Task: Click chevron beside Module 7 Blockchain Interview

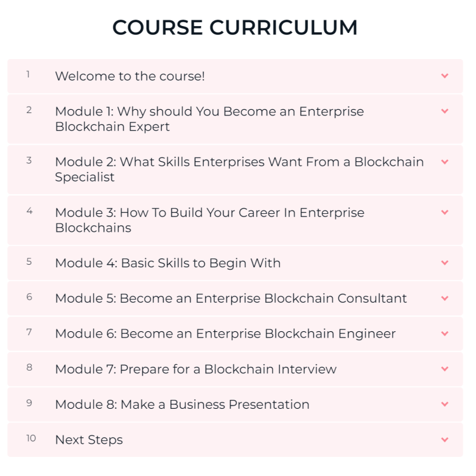Action: pyautogui.click(x=444, y=369)
